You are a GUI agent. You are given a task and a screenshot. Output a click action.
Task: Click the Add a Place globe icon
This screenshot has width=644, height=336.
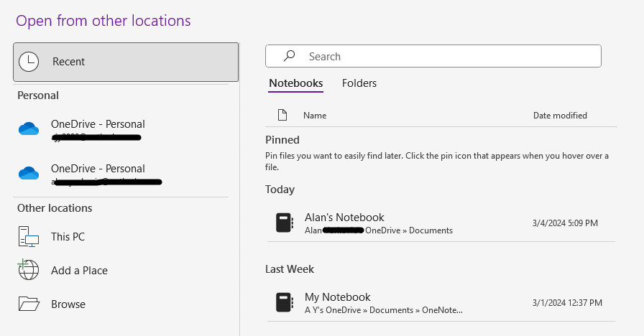point(28,269)
